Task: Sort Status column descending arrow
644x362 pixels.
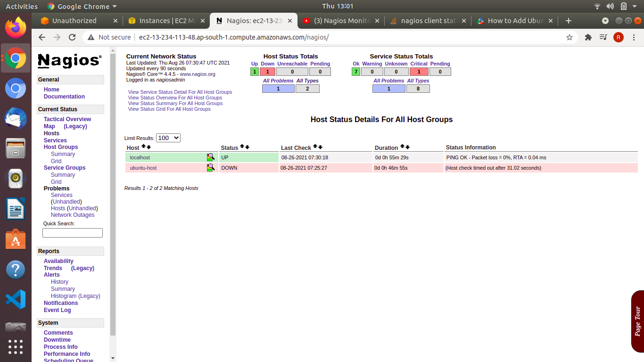Action: coord(247,147)
